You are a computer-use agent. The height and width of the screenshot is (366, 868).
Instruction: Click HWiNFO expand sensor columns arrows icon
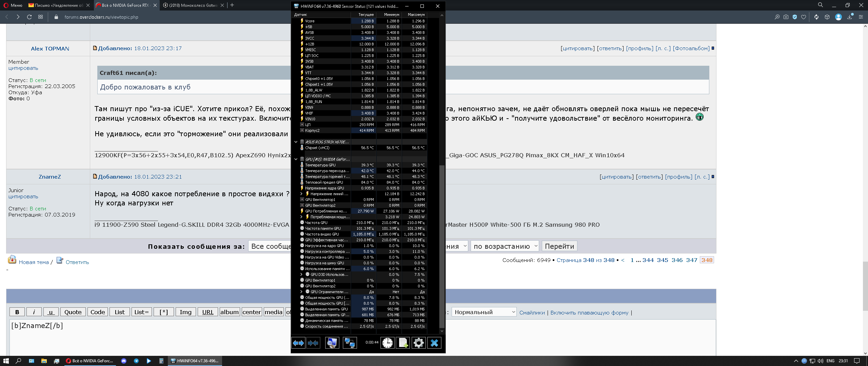(298, 343)
